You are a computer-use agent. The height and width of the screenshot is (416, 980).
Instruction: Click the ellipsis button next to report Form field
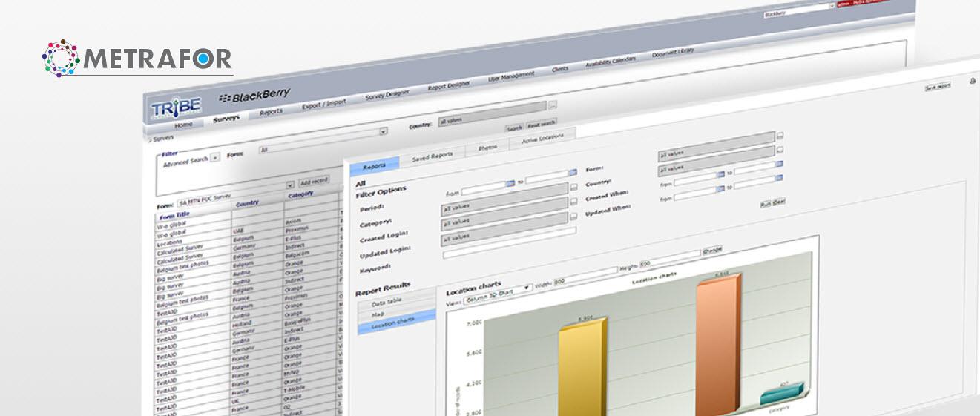(x=780, y=136)
